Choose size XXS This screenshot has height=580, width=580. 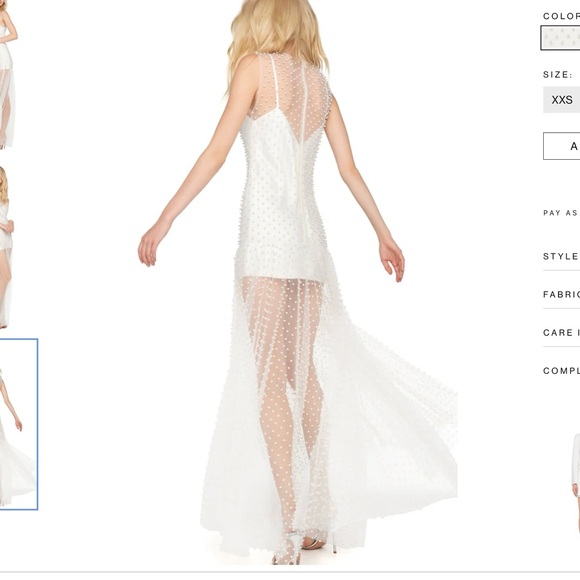[x=562, y=100]
